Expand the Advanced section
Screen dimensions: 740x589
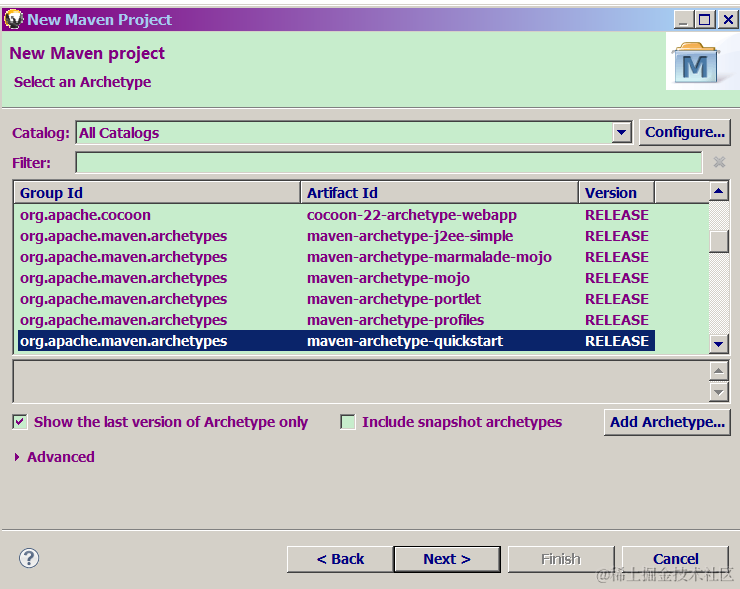(x=17, y=457)
